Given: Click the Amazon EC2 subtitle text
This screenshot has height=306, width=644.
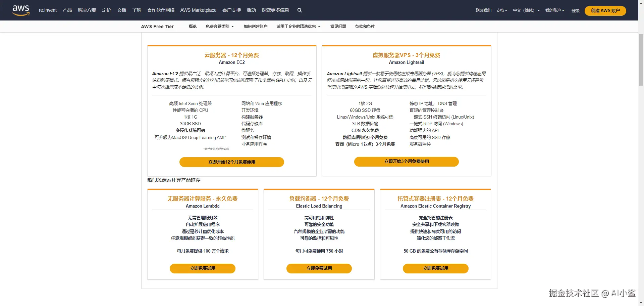Looking at the screenshot, I should pyautogui.click(x=232, y=62).
